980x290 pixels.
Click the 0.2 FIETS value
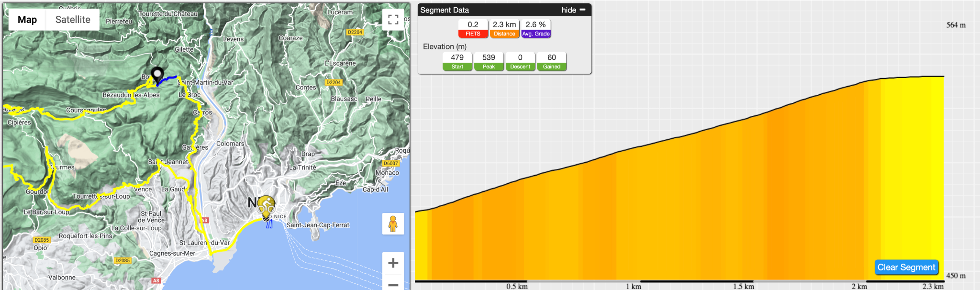coord(473,24)
